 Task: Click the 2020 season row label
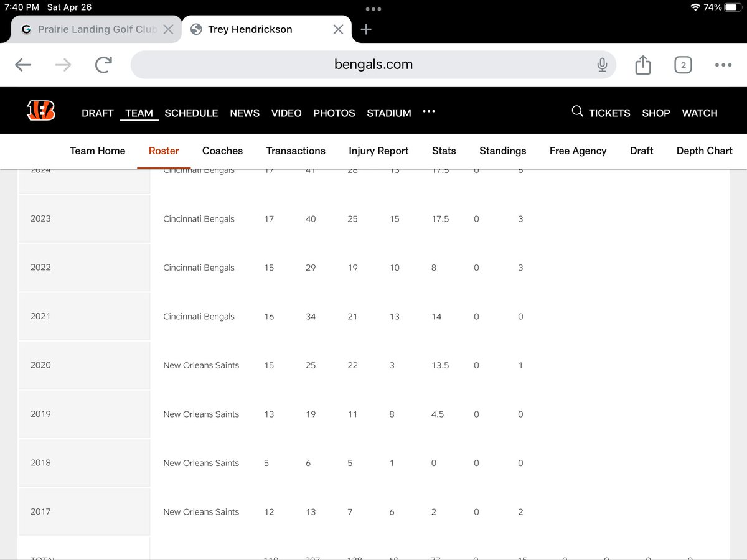pyautogui.click(x=40, y=365)
